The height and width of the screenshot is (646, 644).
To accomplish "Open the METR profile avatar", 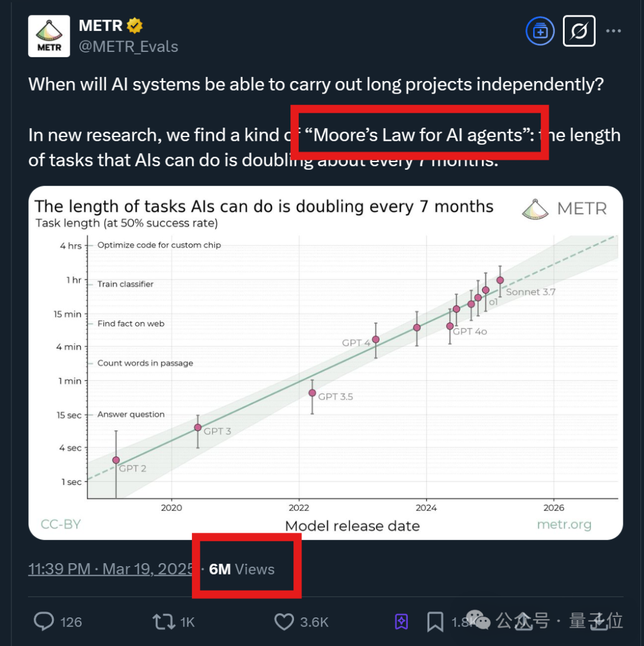I will click(x=49, y=36).
